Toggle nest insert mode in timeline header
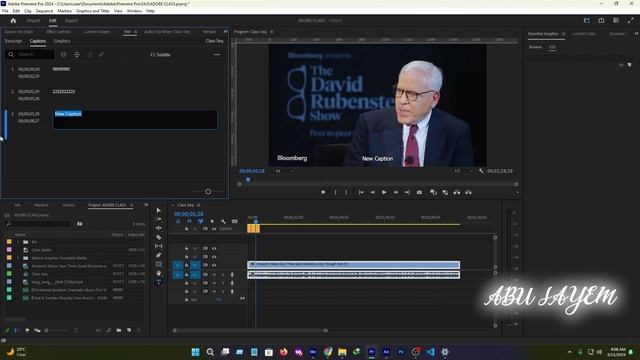This screenshot has width=640, height=360. [x=178, y=221]
